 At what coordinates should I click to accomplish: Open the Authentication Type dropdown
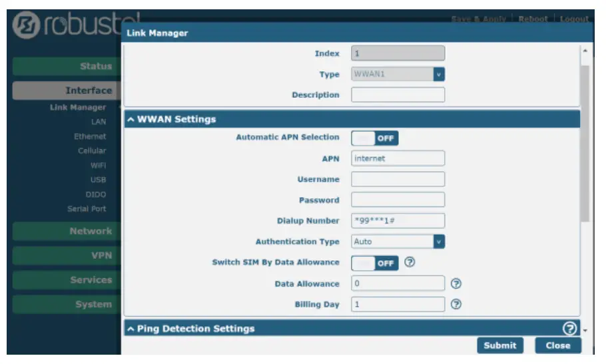[398, 242]
